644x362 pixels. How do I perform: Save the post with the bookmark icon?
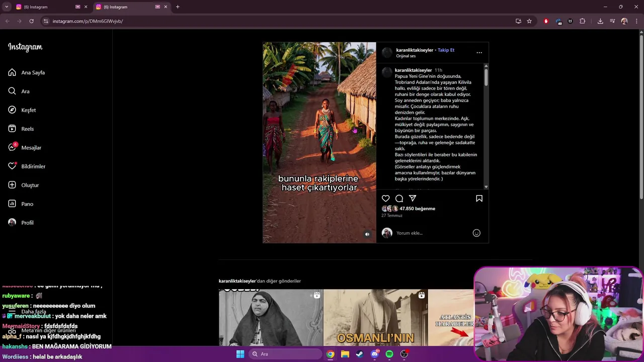tap(479, 199)
